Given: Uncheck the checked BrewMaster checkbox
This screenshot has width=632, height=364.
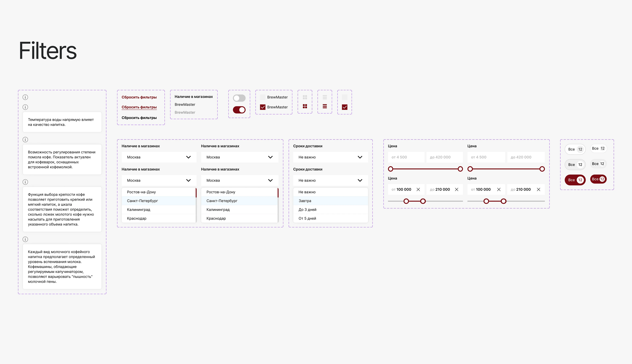Looking at the screenshot, I should [263, 107].
